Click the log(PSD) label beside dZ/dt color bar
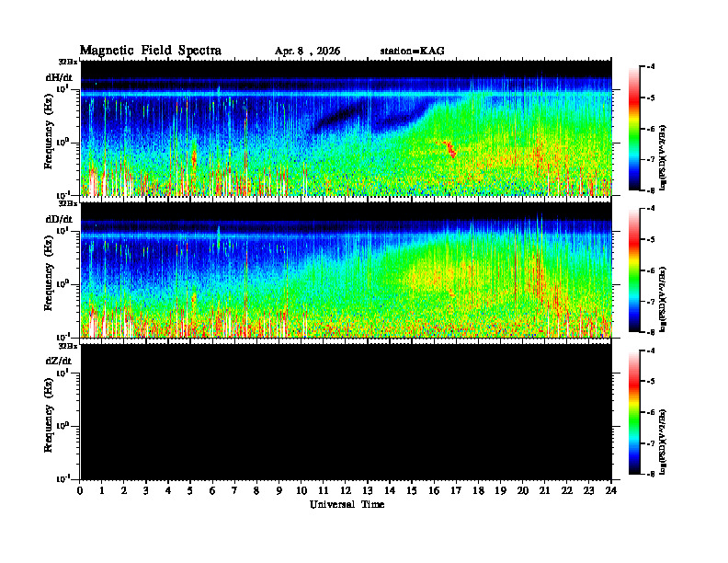 click(x=663, y=442)
